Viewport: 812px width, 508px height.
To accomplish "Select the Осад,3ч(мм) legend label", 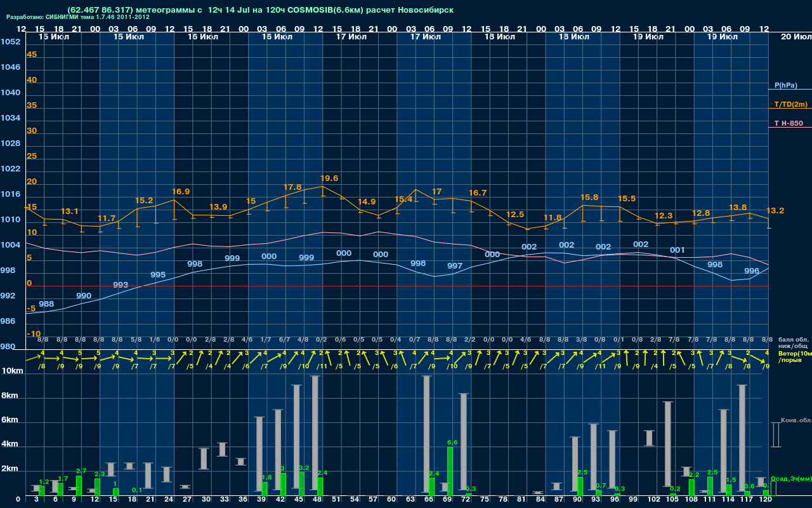I will pyautogui.click(x=791, y=478).
